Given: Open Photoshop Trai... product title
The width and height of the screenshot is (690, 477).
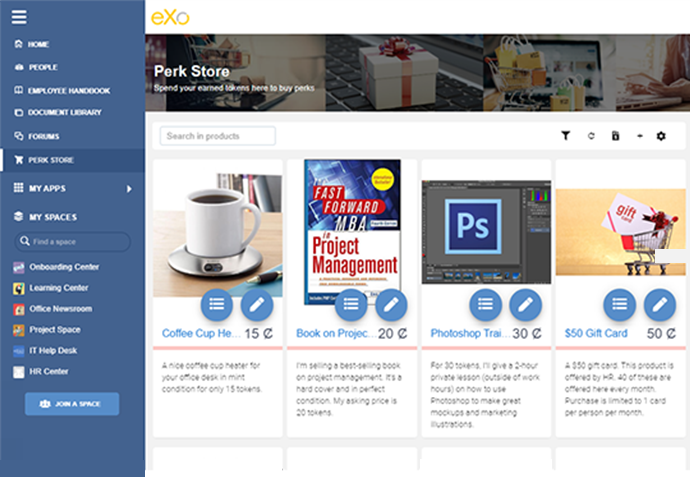Looking at the screenshot, I should pos(470,334).
